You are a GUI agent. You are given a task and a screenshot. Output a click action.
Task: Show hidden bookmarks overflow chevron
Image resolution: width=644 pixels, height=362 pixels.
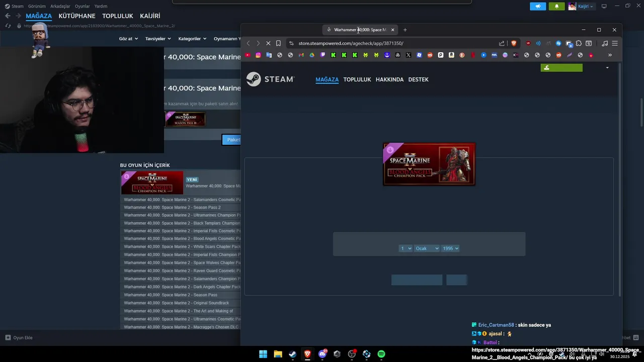click(x=610, y=55)
